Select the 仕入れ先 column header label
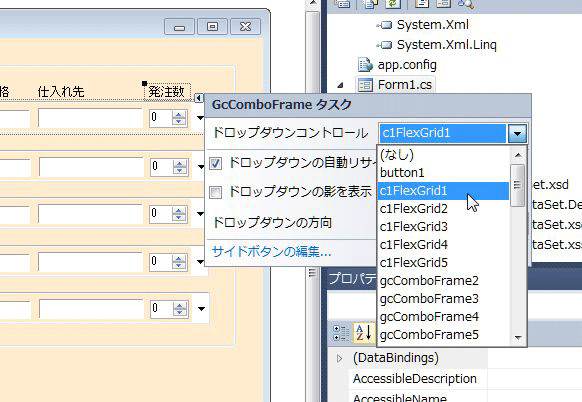The width and height of the screenshot is (582, 402). (x=61, y=92)
